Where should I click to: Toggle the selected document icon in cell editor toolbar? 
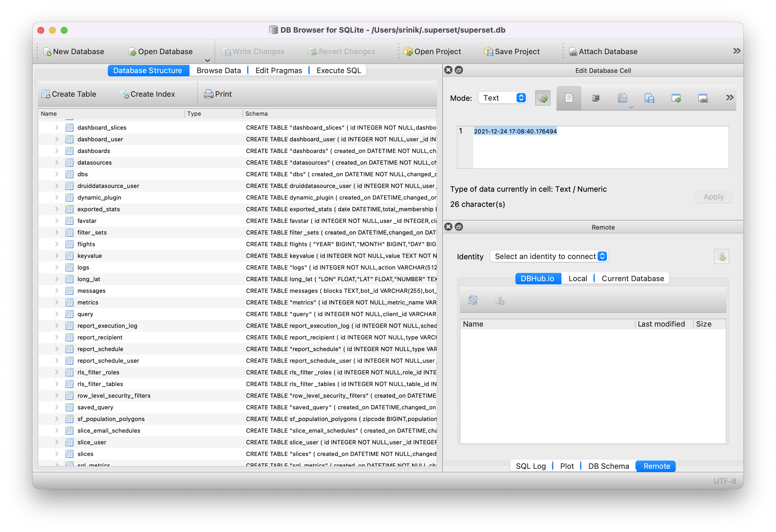click(569, 98)
